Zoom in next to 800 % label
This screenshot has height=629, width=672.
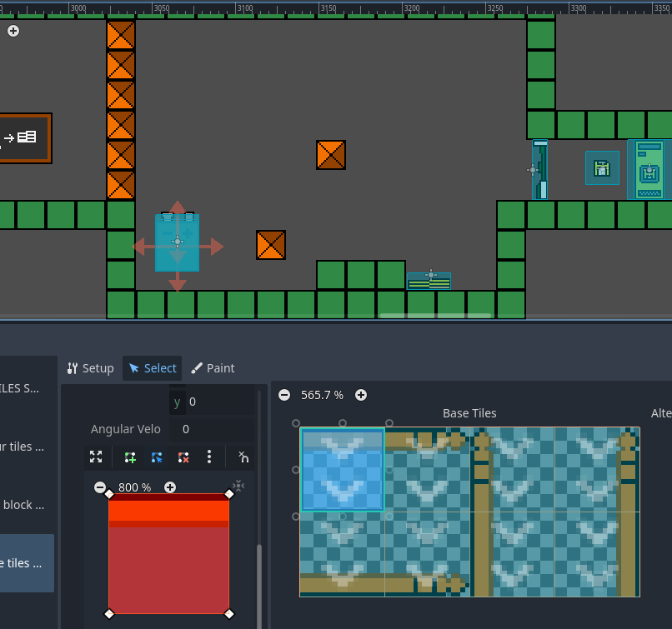coord(170,487)
